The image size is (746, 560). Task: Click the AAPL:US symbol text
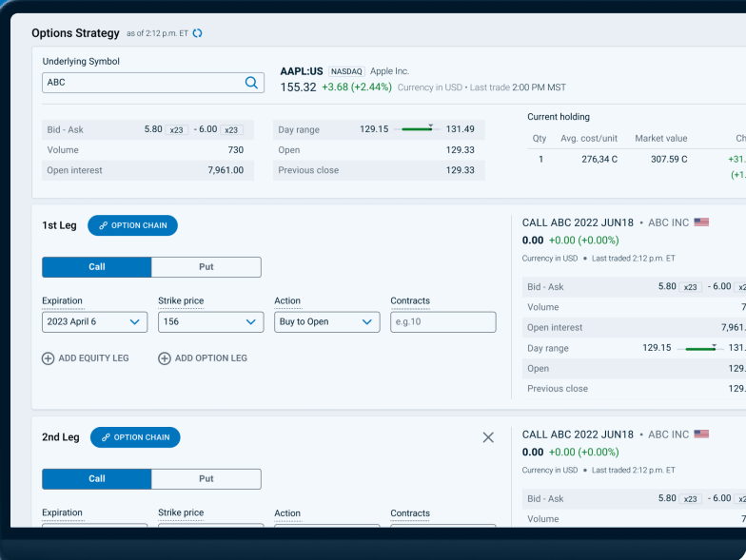coord(302,71)
